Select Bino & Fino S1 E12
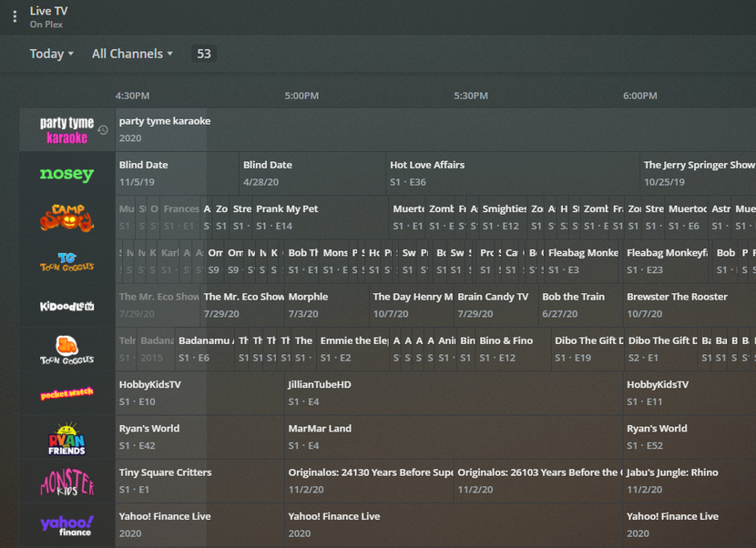756x548 pixels. [513, 349]
